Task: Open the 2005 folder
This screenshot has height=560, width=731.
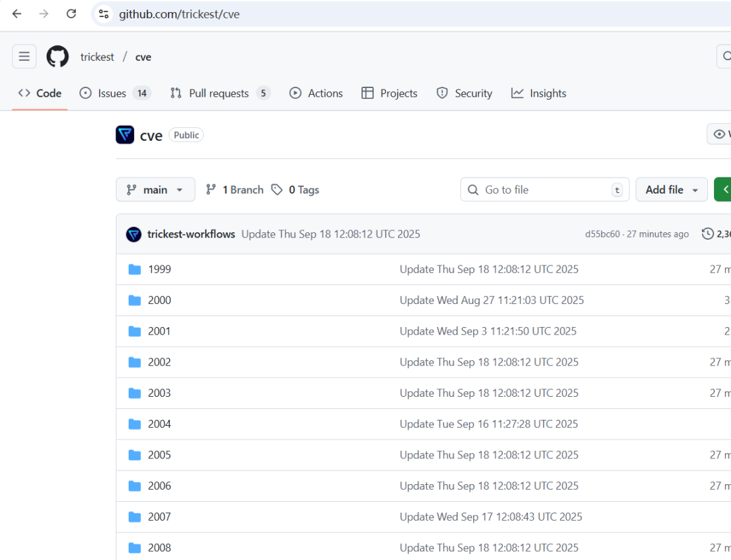Action: 160,455
